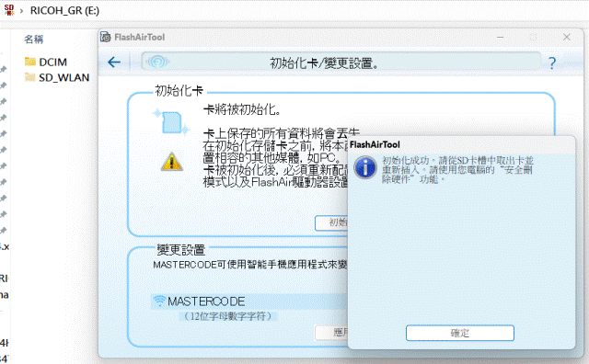Click the partially hidden 應用 apply button
The width and height of the screenshot is (589, 364).
[331, 333]
